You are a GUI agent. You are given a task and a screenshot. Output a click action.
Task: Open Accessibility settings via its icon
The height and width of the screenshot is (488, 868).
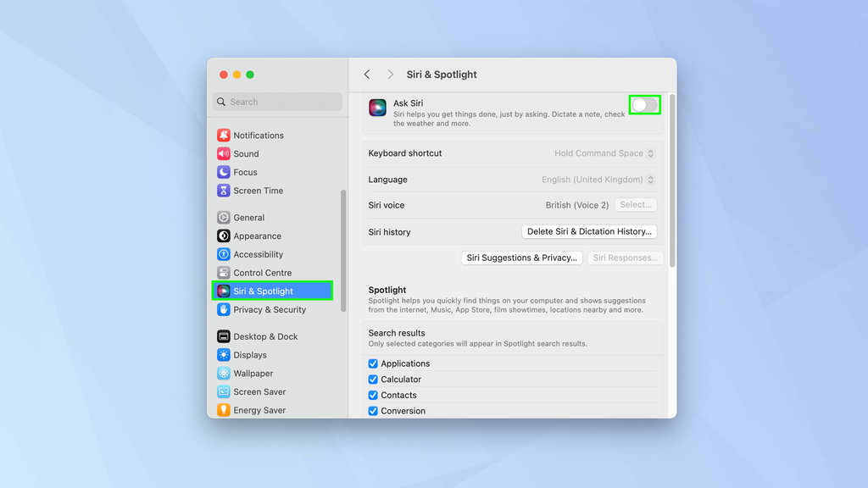click(223, 253)
